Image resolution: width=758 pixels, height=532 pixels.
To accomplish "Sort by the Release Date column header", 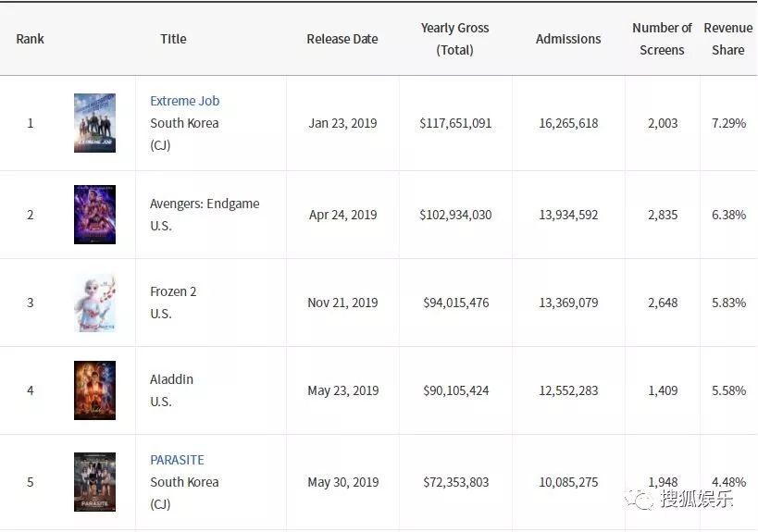I will pyautogui.click(x=342, y=39).
